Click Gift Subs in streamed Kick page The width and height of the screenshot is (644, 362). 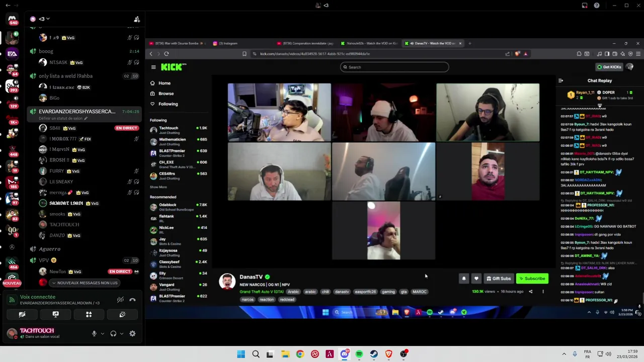pos(499,279)
